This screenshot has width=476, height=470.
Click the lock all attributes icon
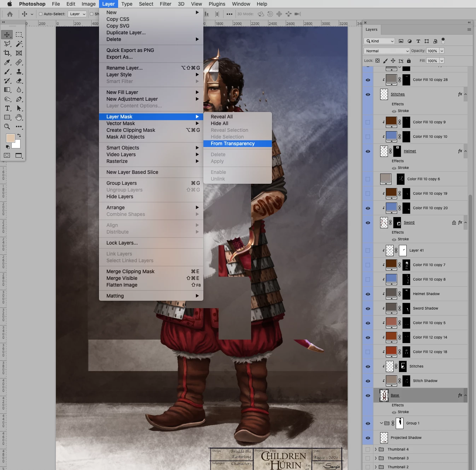tap(409, 61)
